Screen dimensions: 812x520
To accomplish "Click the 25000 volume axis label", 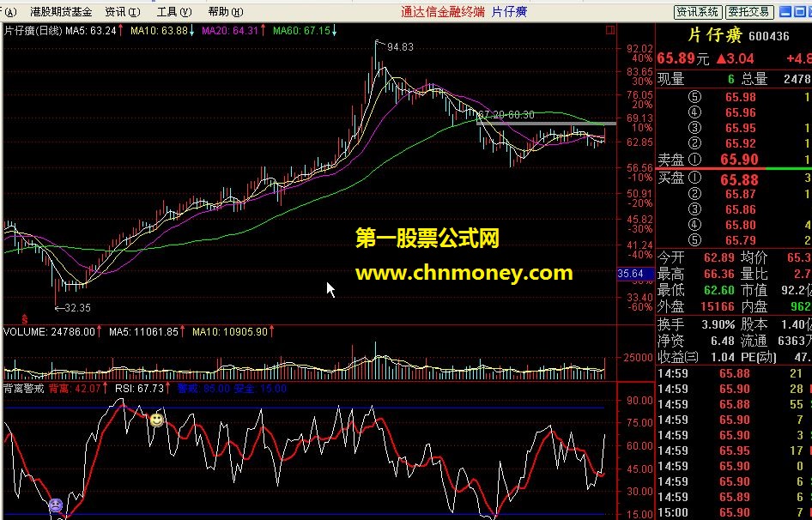I will coord(637,357).
